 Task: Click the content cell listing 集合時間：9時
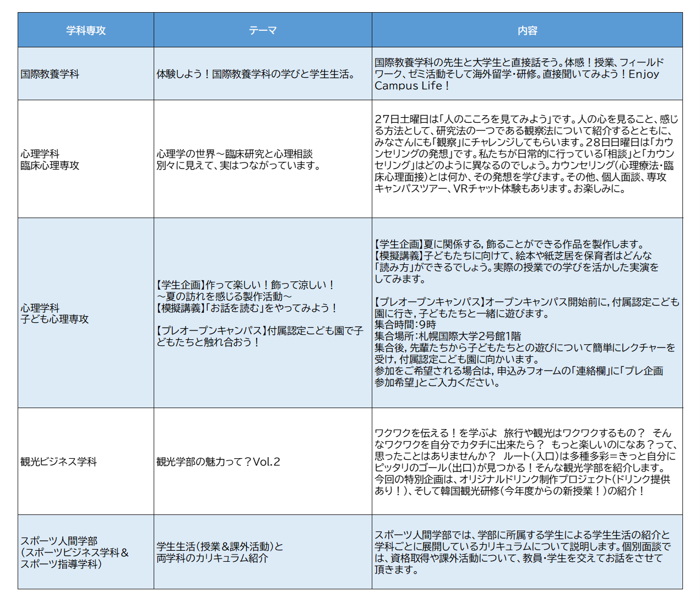[527, 313]
